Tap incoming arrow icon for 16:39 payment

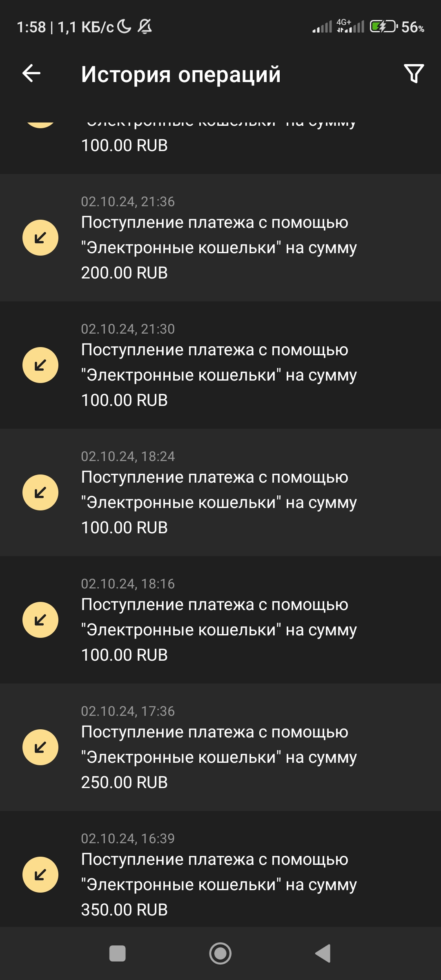[40, 875]
